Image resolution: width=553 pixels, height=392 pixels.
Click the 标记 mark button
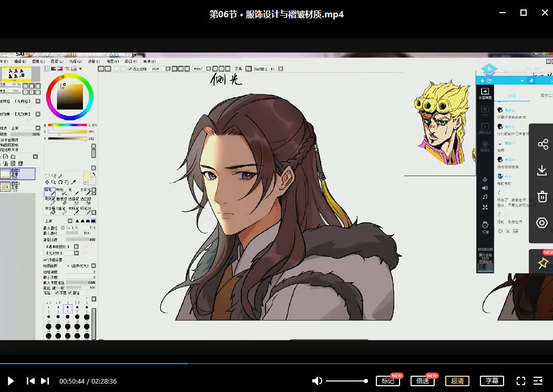[388, 381]
